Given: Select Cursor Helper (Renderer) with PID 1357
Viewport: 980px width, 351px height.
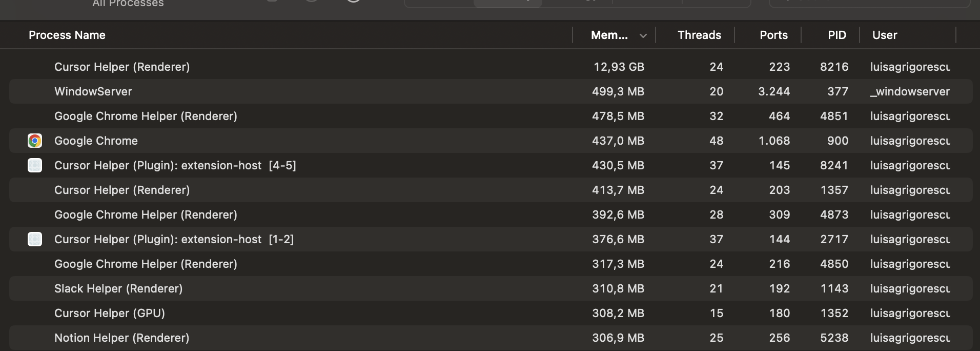Looking at the screenshot, I should pyautogui.click(x=122, y=190).
